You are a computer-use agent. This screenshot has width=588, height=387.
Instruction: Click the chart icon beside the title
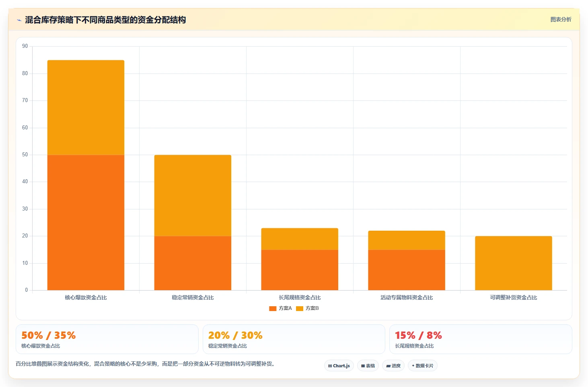19,20
